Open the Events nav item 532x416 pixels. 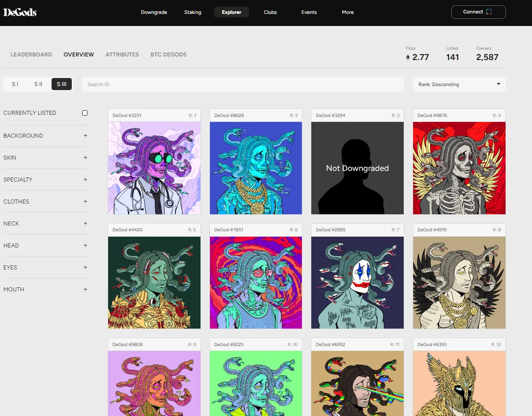coord(309,12)
